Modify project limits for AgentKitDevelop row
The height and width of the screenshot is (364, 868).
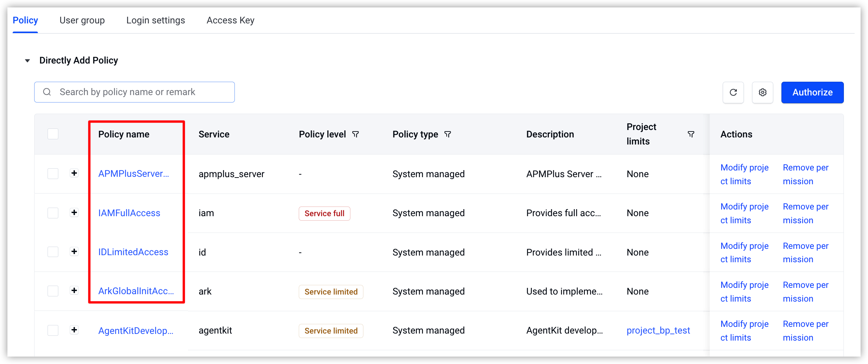745,331
